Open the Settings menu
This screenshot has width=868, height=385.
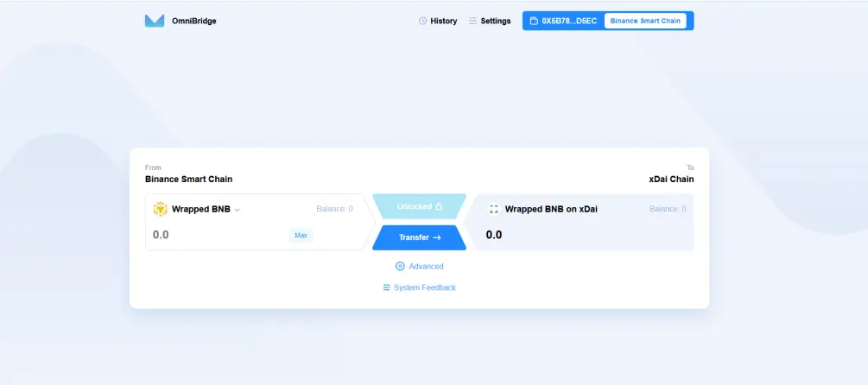coord(490,21)
